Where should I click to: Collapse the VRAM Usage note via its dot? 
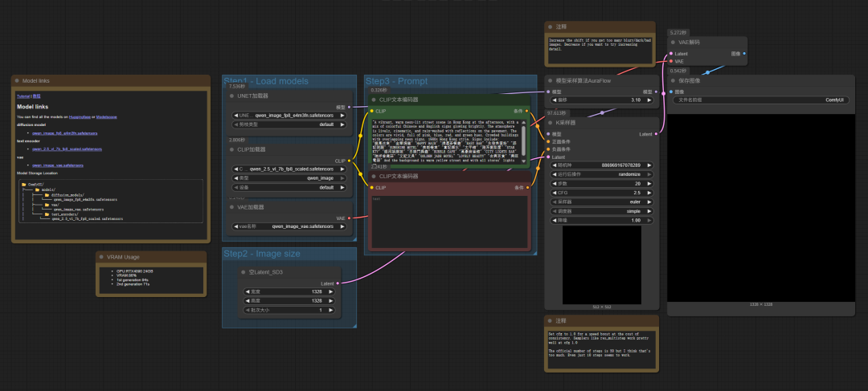coord(102,257)
